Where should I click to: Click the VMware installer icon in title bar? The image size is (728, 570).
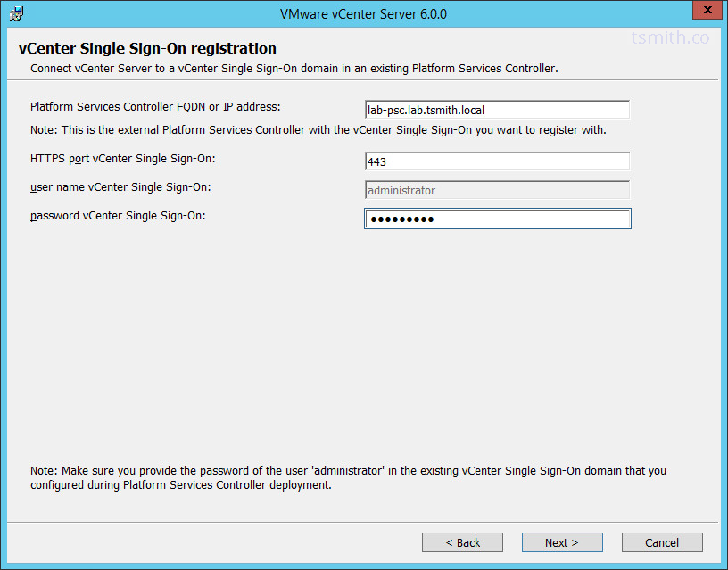coord(16,13)
